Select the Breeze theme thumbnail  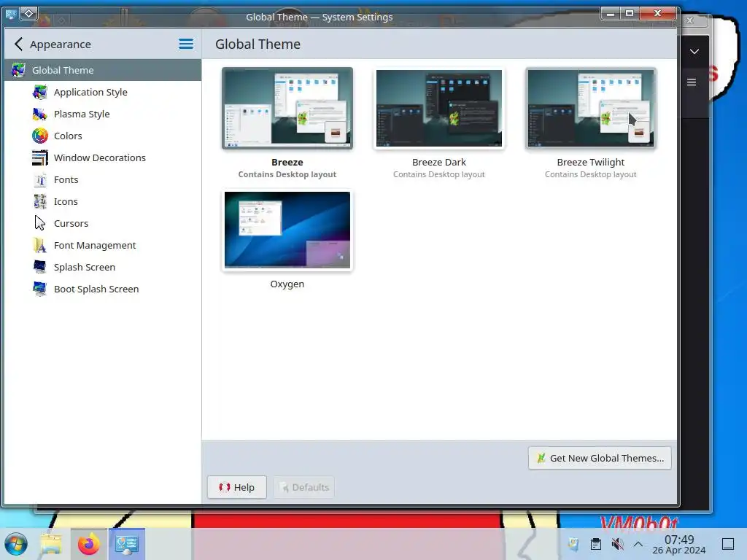click(287, 108)
